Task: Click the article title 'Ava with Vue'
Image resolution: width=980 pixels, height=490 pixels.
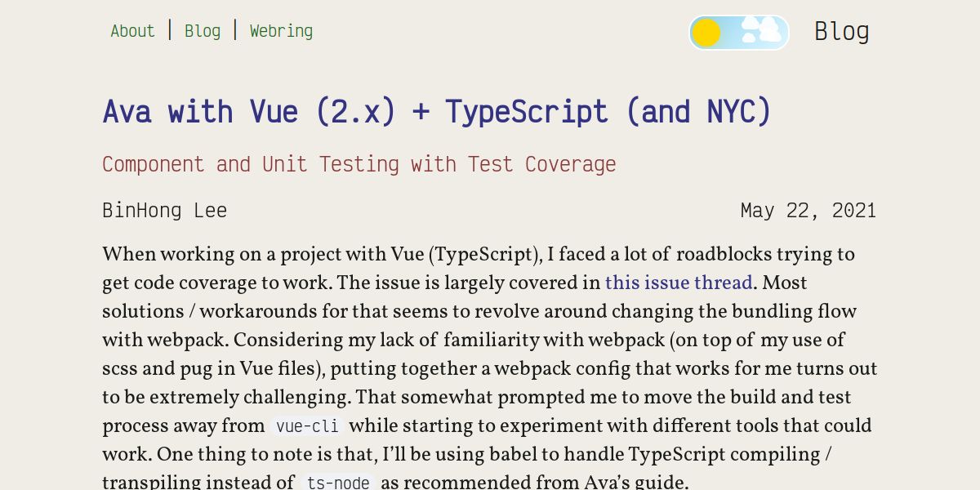Action: click(x=437, y=111)
